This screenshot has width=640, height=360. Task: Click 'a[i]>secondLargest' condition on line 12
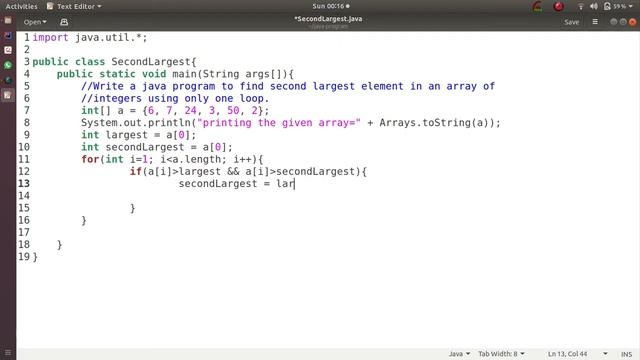pyautogui.click(x=300, y=171)
